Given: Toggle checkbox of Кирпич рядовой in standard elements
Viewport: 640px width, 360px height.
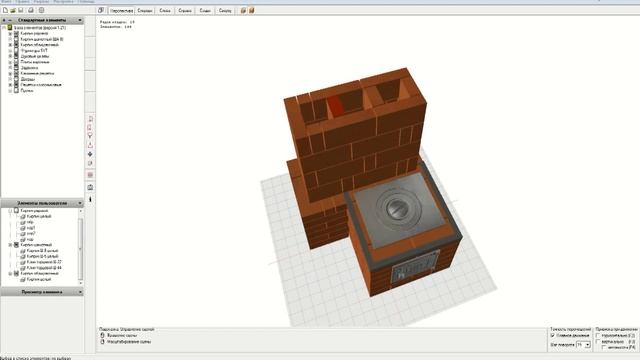Looking at the screenshot, I should coord(16,33).
